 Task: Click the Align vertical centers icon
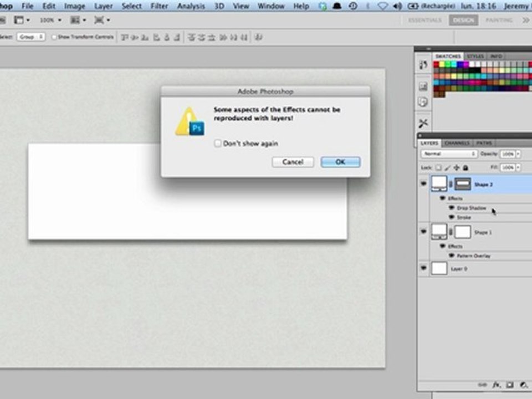135,37
